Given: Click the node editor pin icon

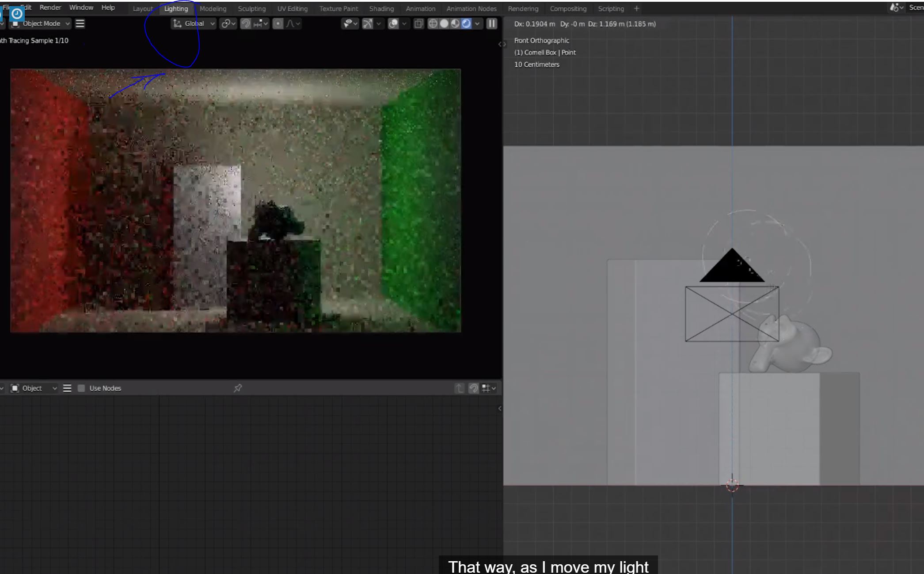Looking at the screenshot, I should 238,388.
